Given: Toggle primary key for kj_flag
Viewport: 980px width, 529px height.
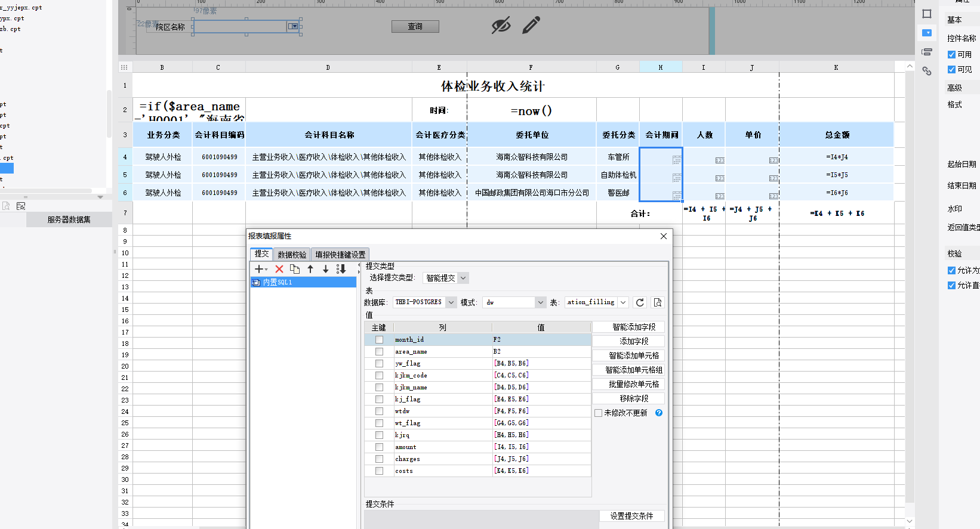Looking at the screenshot, I should [x=379, y=399].
